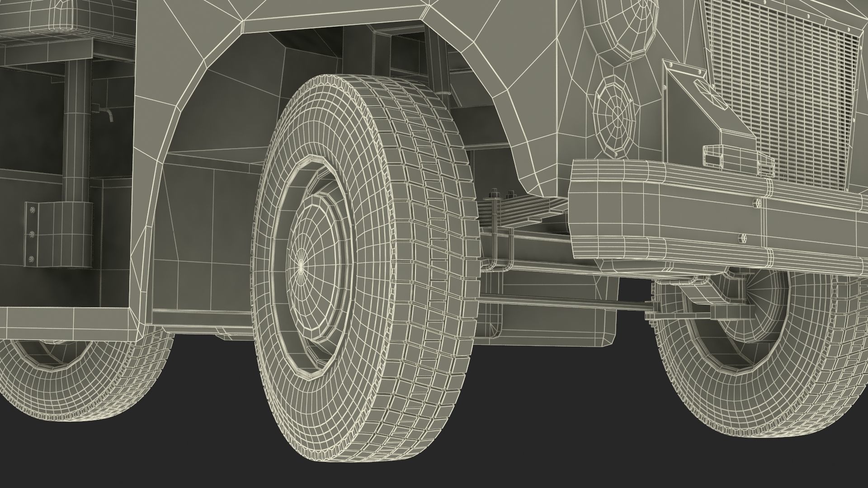Click the center of the front wheel hub
The width and height of the screenshot is (868, 488).
point(302,267)
